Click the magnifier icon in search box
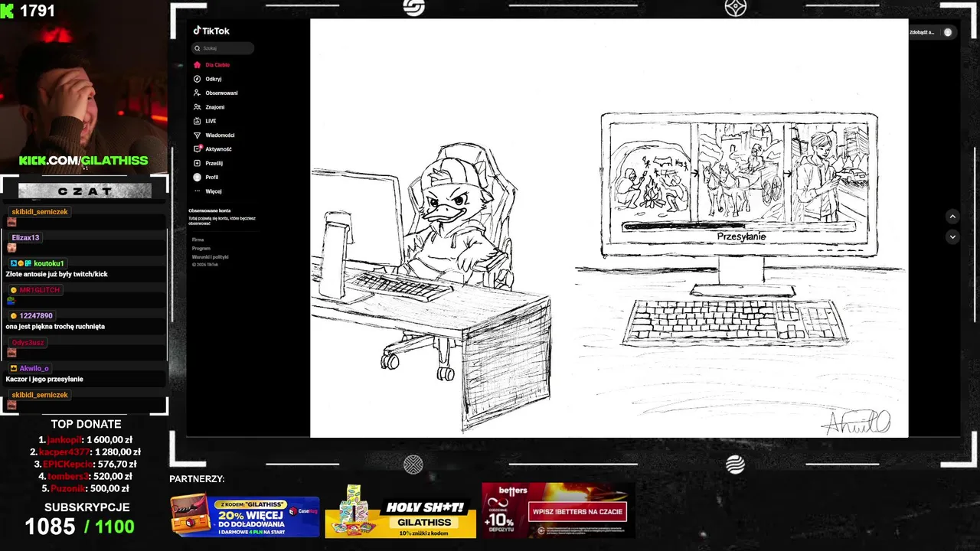 coord(198,48)
